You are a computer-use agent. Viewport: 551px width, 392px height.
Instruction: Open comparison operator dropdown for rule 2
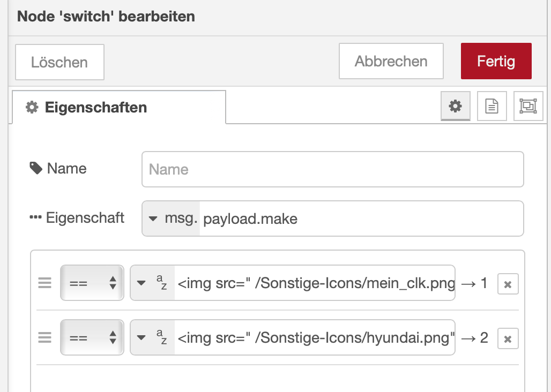[92, 337]
